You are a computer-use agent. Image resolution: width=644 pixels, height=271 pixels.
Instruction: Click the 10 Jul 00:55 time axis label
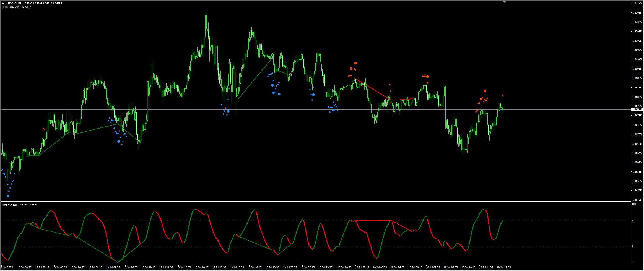pos(344,267)
